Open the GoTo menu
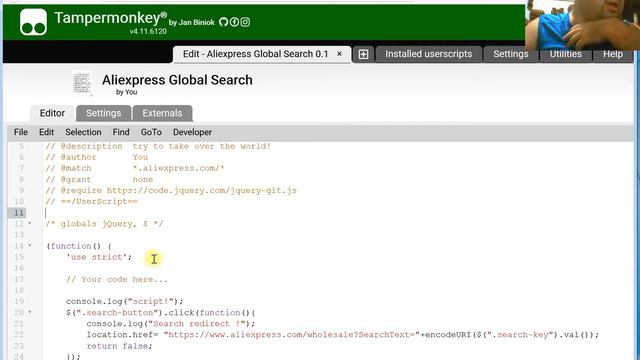Viewport: 640px width, 360px height. tap(151, 132)
